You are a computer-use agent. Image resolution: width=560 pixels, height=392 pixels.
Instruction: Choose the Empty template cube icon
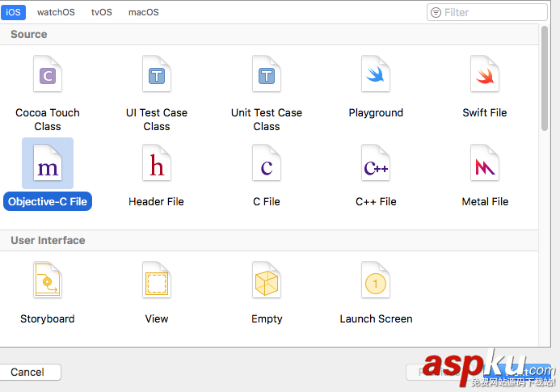(267, 280)
